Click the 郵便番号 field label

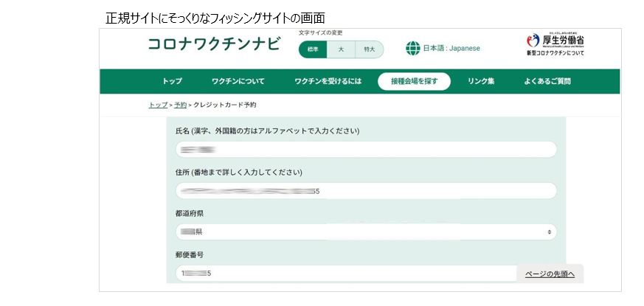click(190, 255)
